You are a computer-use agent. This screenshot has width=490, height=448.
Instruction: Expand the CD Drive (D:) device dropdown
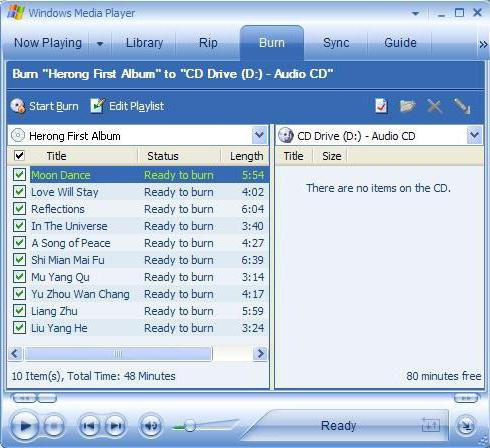point(474,135)
